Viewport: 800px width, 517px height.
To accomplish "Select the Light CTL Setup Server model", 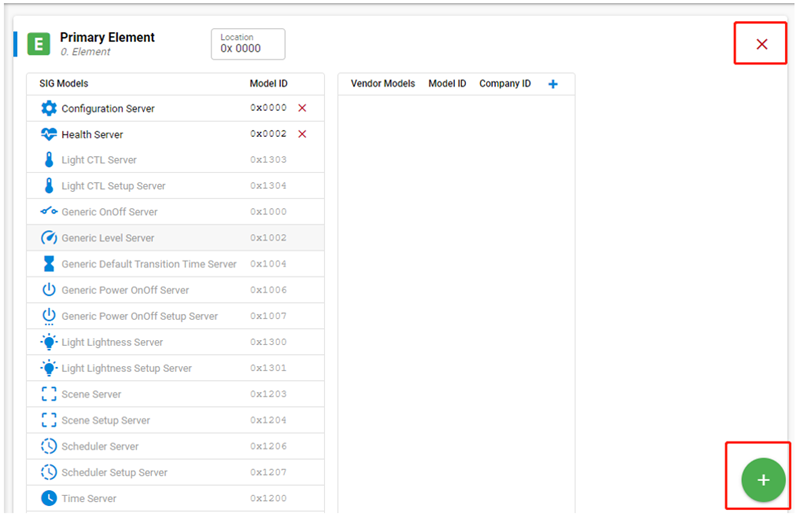I will (x=113, y=186).
